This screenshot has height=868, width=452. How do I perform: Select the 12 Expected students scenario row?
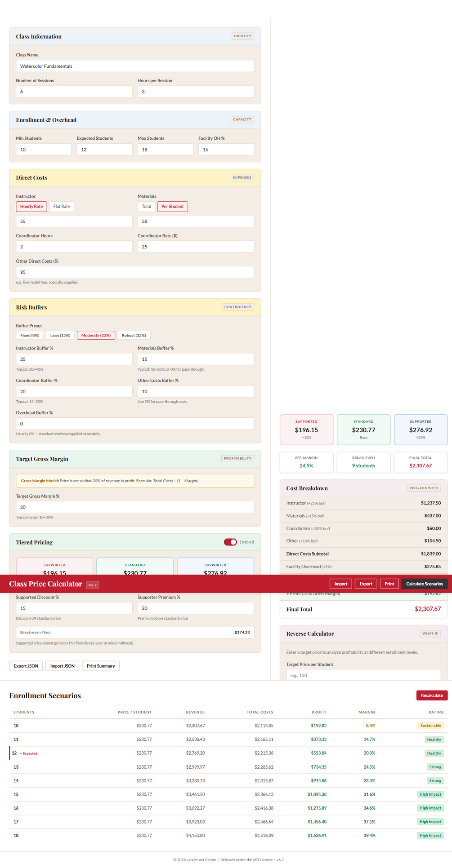coord(228,753)
